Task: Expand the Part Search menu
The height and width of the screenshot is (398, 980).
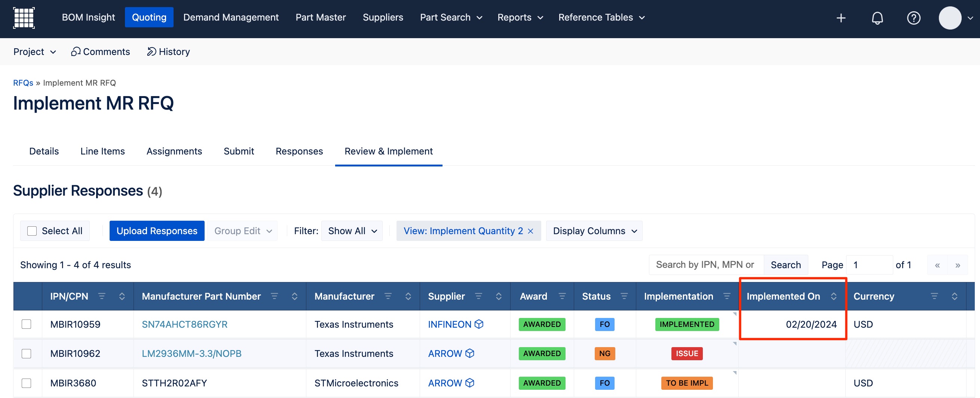Action: [451, 17]
